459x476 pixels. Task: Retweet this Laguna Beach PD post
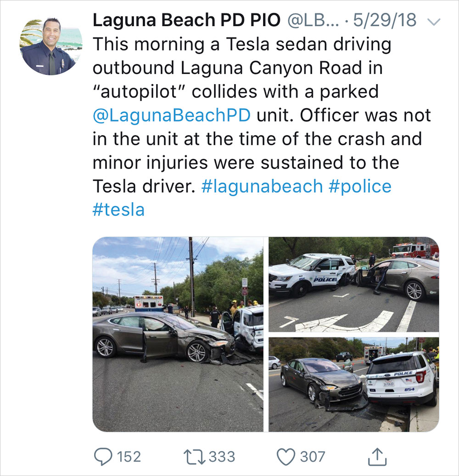[195, 457]
